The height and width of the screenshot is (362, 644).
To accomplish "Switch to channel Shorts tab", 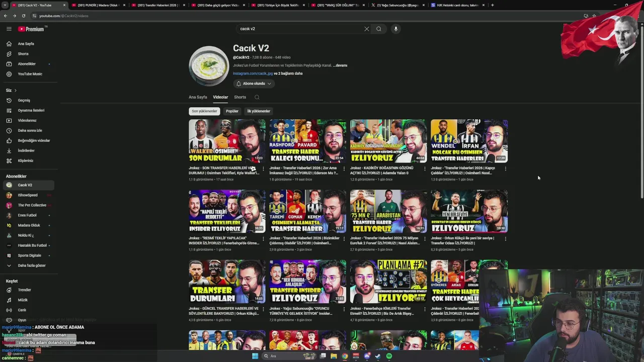I will (240, 97).
